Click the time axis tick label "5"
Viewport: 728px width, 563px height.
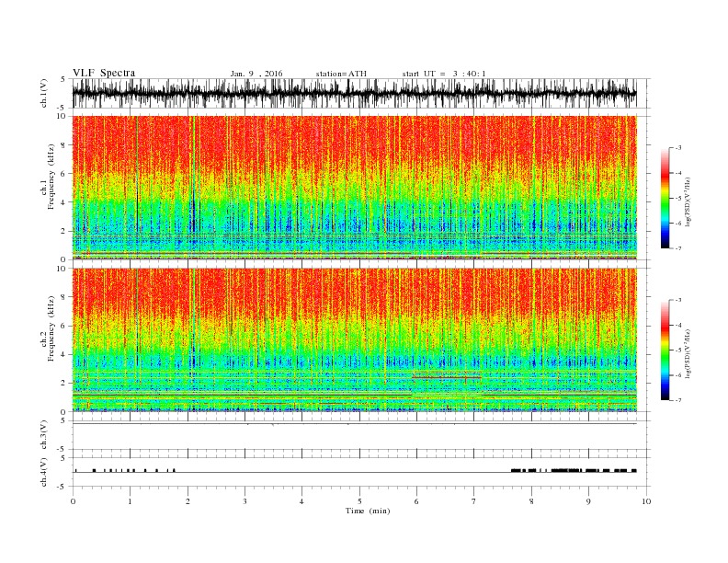click(x=359, y=501)
